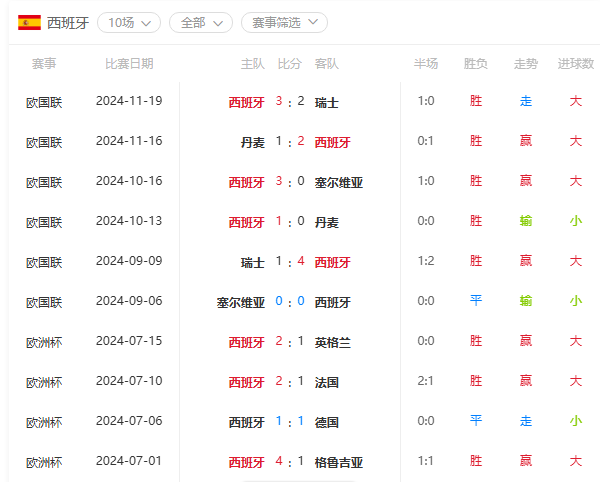
Task: Click 走 trend in the 2024-07-06 row
Action: coord(526,421)
